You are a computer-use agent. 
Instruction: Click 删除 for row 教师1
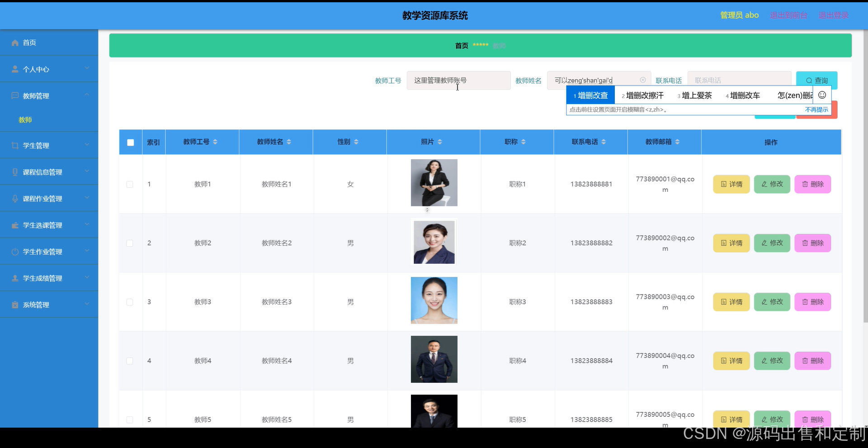coord(812,184)
